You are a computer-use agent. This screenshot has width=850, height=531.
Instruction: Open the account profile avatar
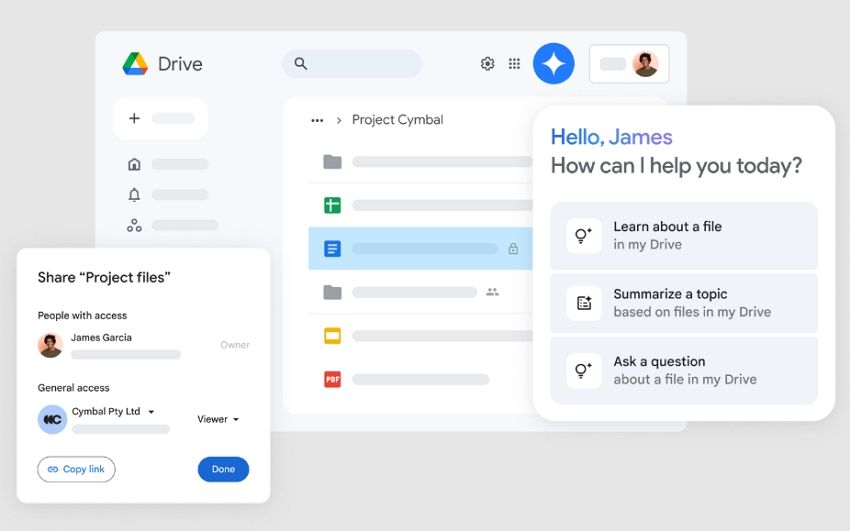coord(645,64)
